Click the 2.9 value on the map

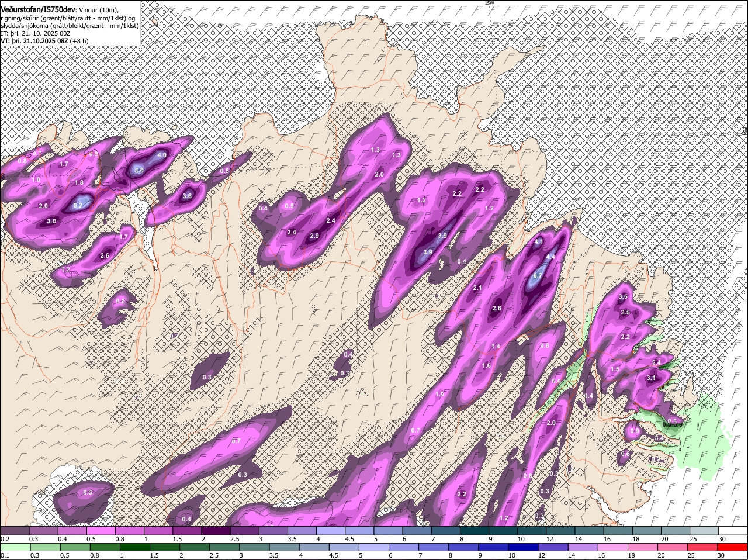pyautogui.click(x=314, y=236)
